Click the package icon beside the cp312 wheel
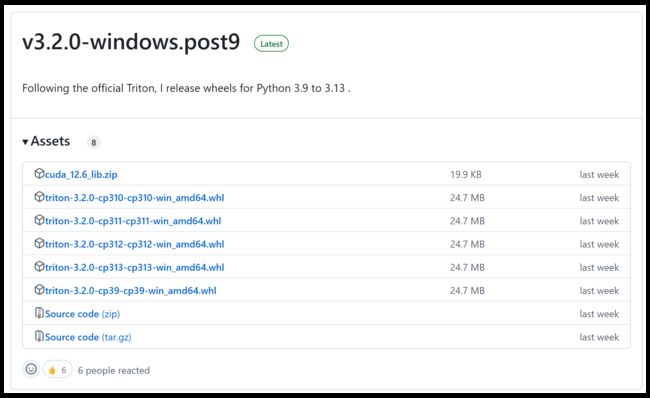This screenshot has height=398, width=650. pyautogui.click(x=39, y=243)
